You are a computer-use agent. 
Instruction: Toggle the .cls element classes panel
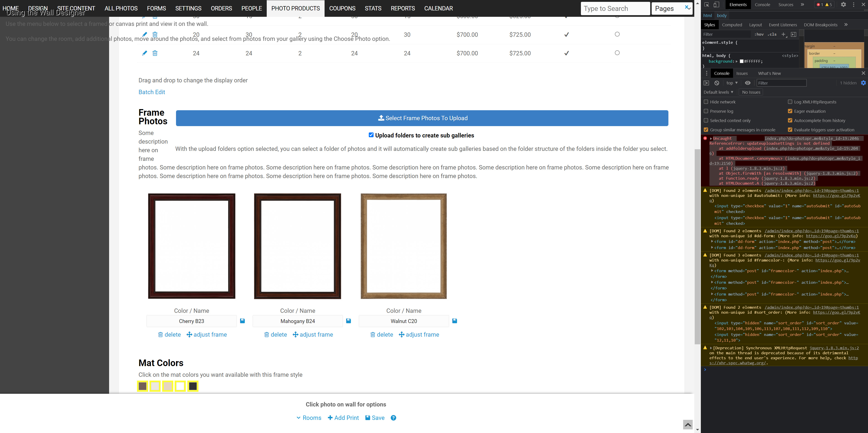click(x=772, y=34)
